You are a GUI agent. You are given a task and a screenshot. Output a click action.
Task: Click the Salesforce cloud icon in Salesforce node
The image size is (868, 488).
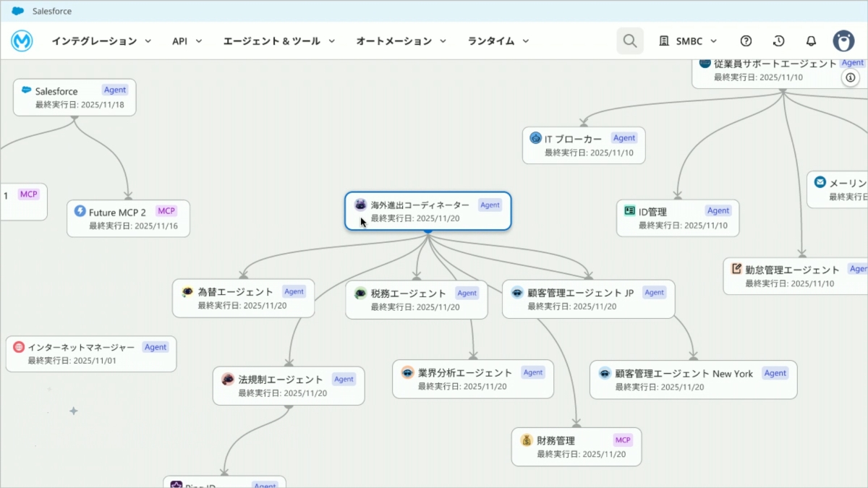click(x=27, y=90)
